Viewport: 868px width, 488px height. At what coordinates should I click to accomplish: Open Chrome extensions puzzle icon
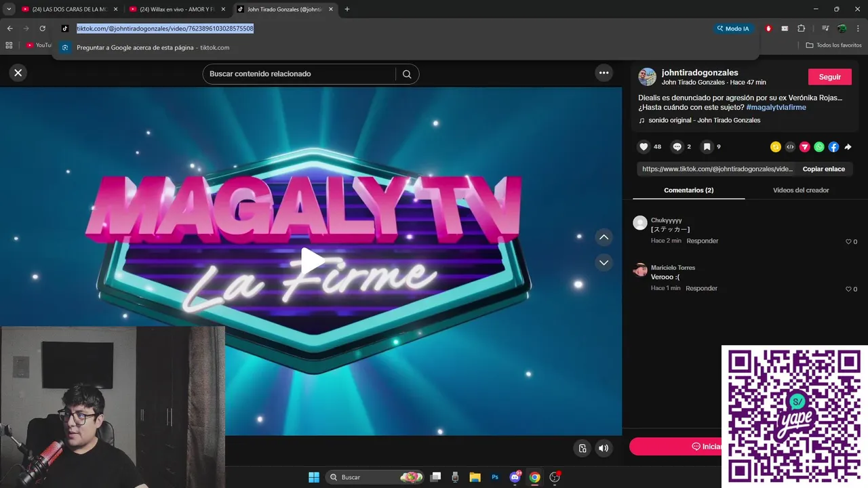point(802,28)
